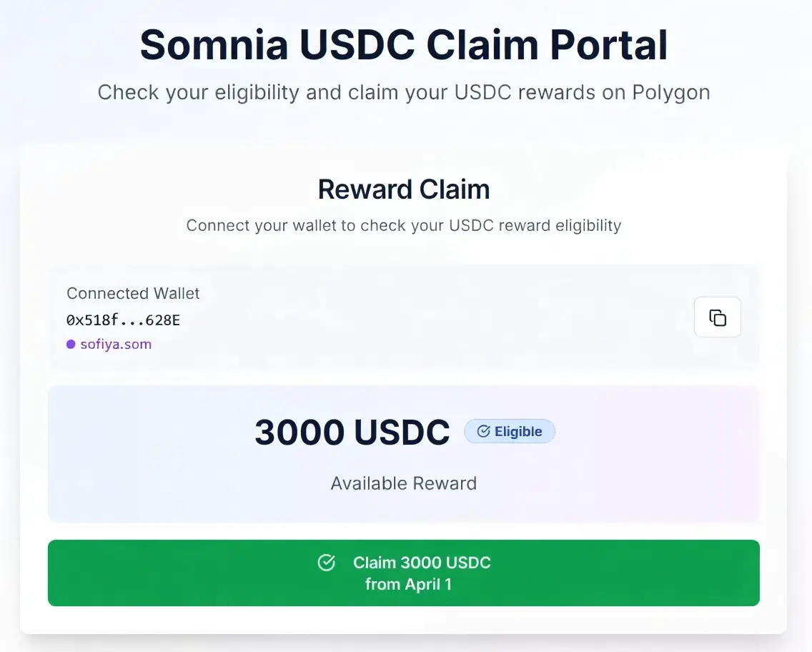Click the Somnia USDC Claim Portal title
This screenshot has width=812, height=652.
pyautogui.click(x=404, y=45)
